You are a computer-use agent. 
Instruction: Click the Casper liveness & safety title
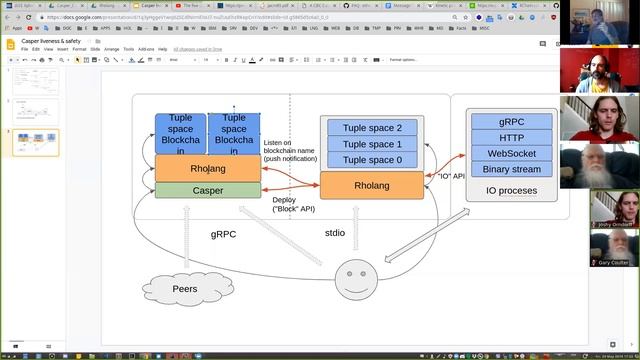click(x=51, y=41)
